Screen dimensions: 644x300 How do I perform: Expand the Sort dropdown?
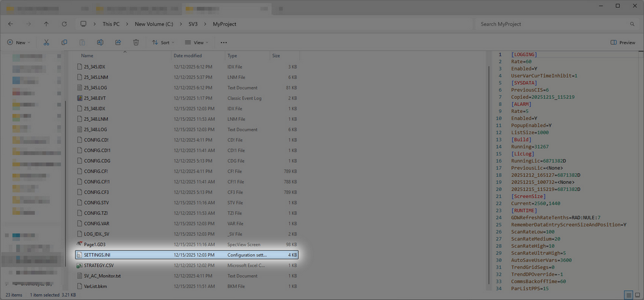(163, 43)
